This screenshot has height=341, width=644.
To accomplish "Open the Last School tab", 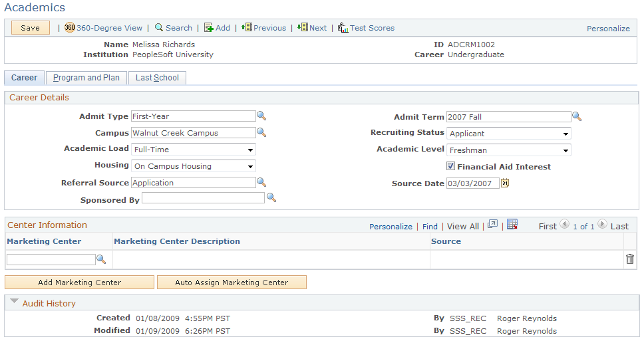I will pyautogui.click(x=157, y=78).
